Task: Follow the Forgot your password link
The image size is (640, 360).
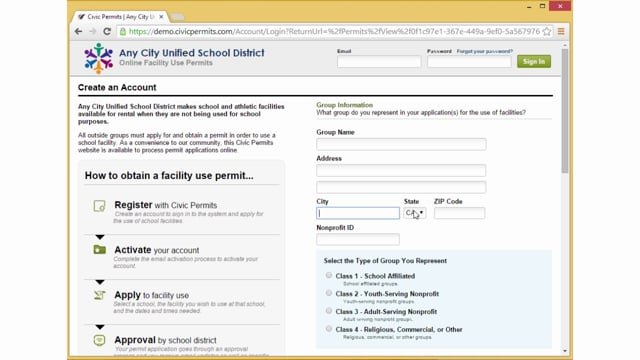Action: [484, 51]
